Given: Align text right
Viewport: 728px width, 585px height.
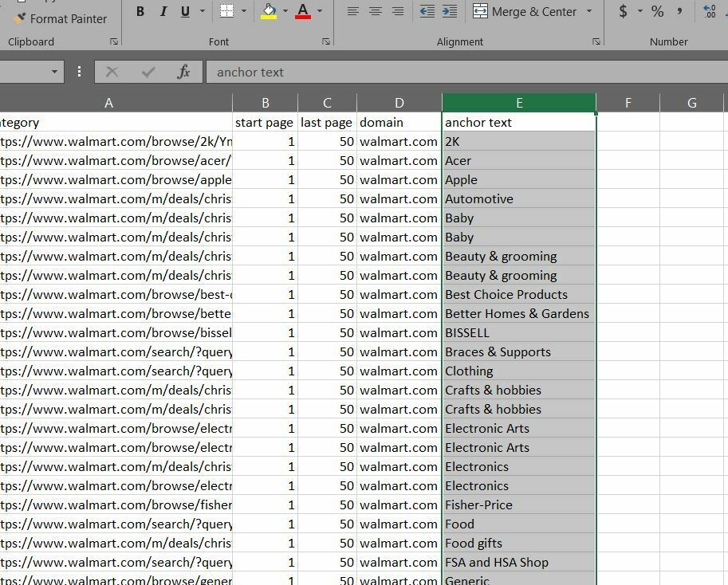Looking at the screenshot, I should (x=398, y=11).
